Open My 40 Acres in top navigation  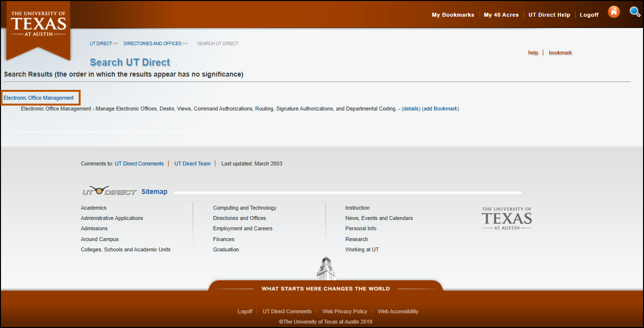[x=501, y=15]
